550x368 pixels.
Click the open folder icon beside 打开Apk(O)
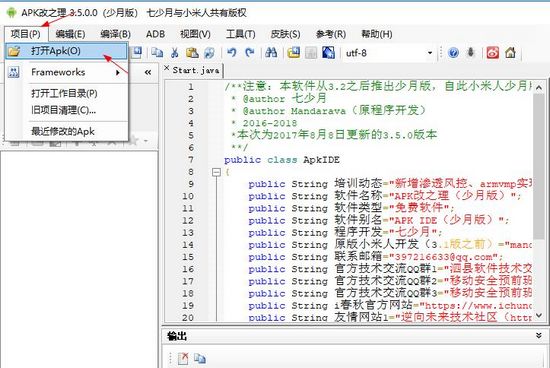(x=14, y=51)
